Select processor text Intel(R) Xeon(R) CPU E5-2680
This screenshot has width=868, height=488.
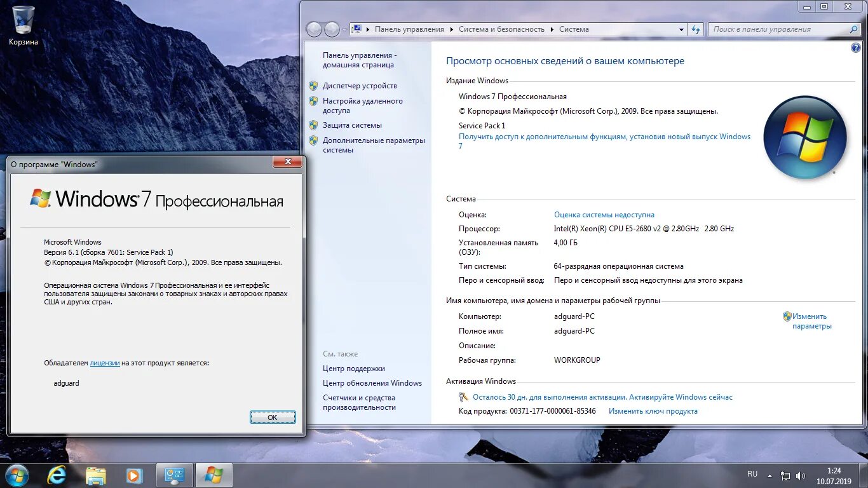(644, 229)
